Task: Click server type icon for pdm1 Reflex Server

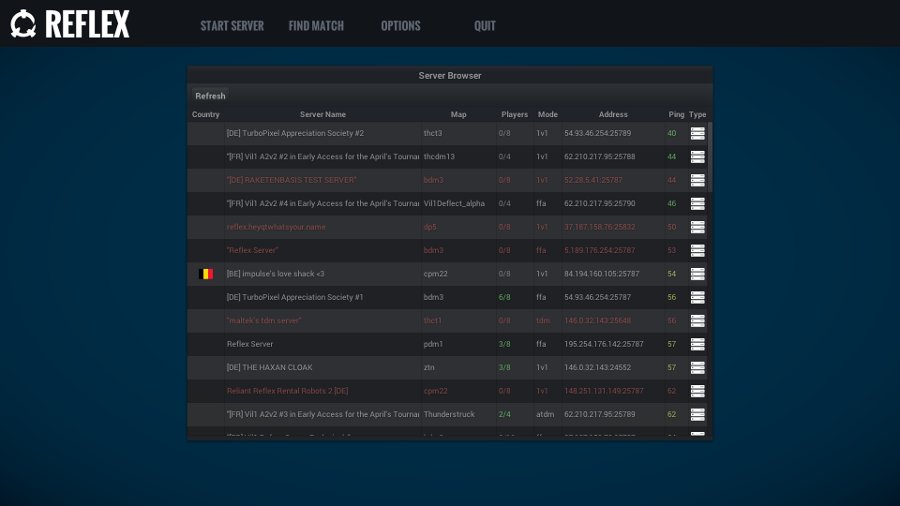Action: click(697, 344)
